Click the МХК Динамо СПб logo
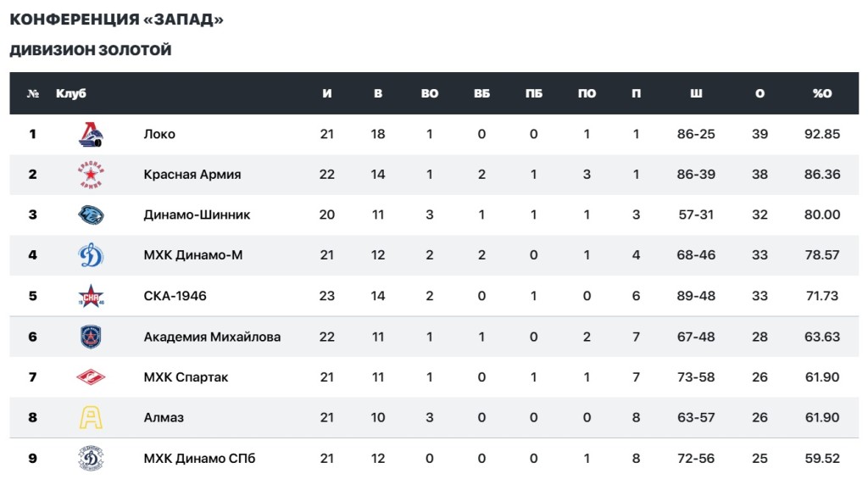This screenshot has height=496, width=868. click(91, 459)
